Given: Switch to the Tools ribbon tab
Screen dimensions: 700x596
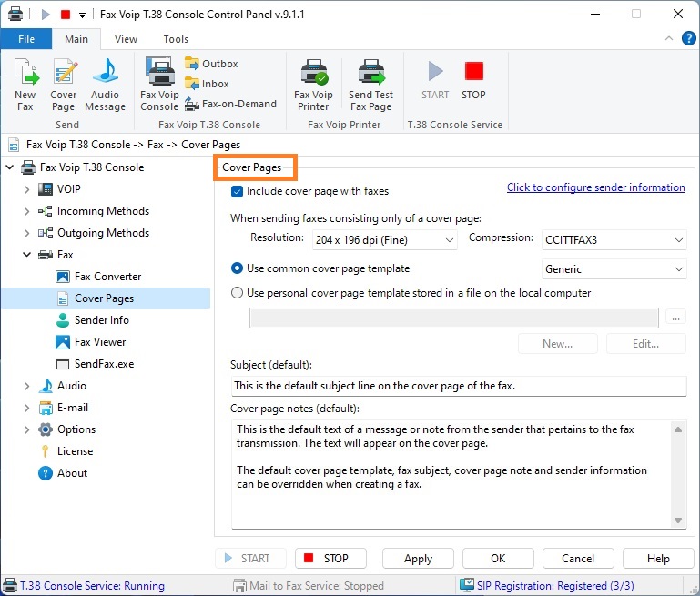Looking at the screenshot, I should pos(176,39).
